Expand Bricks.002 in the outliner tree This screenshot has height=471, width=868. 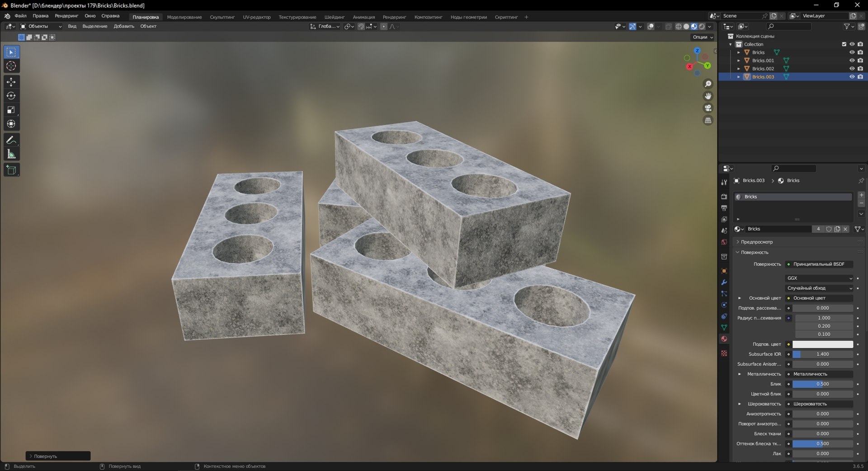(x=739, y=69)
